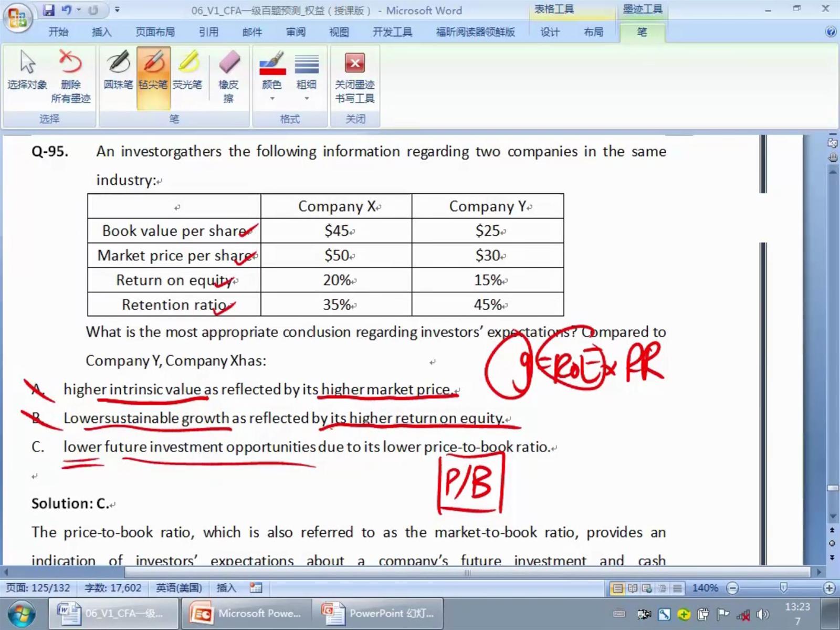Screen dimensions: 840x630
Task: Open the undo history dropdown arrow
Action: (x=79, y=10)
